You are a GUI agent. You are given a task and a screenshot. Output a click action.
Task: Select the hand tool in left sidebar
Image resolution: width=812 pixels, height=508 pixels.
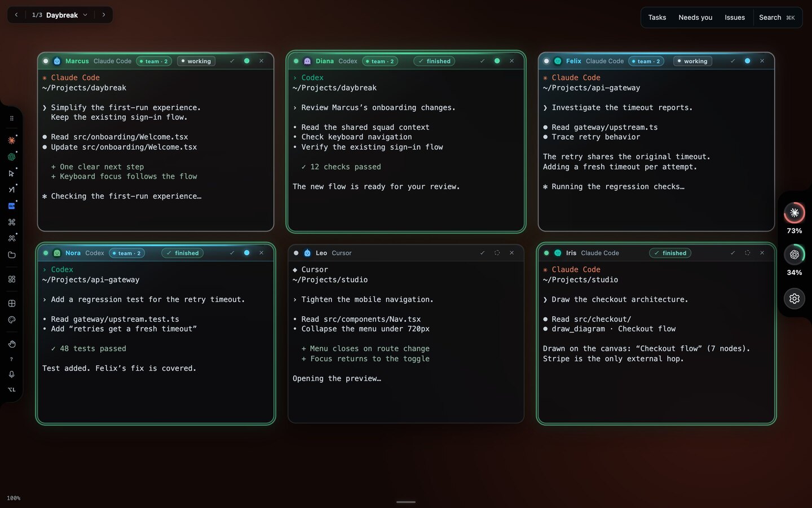coord(11,344)
